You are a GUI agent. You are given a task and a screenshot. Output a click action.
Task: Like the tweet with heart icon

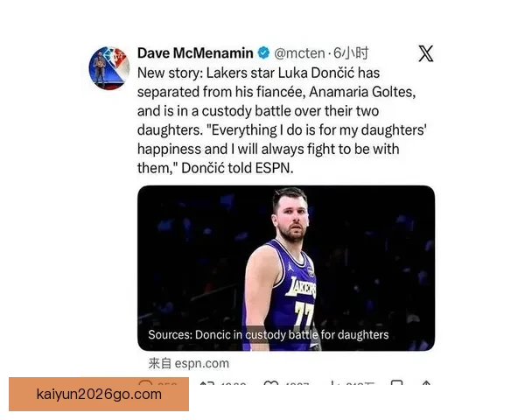(x=271, y=383)
